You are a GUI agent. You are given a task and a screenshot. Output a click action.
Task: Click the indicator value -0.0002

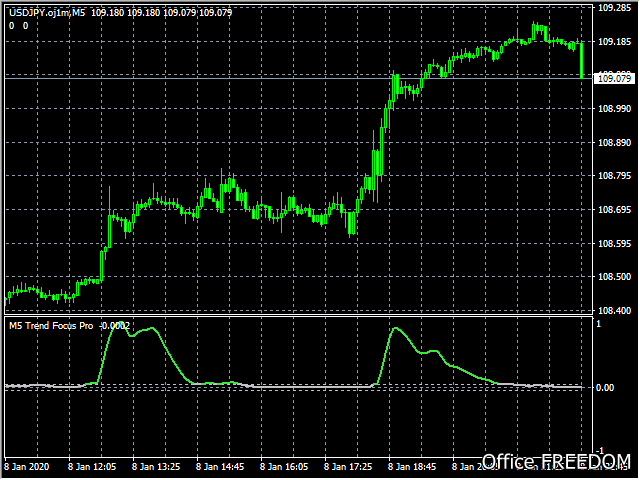115,326
